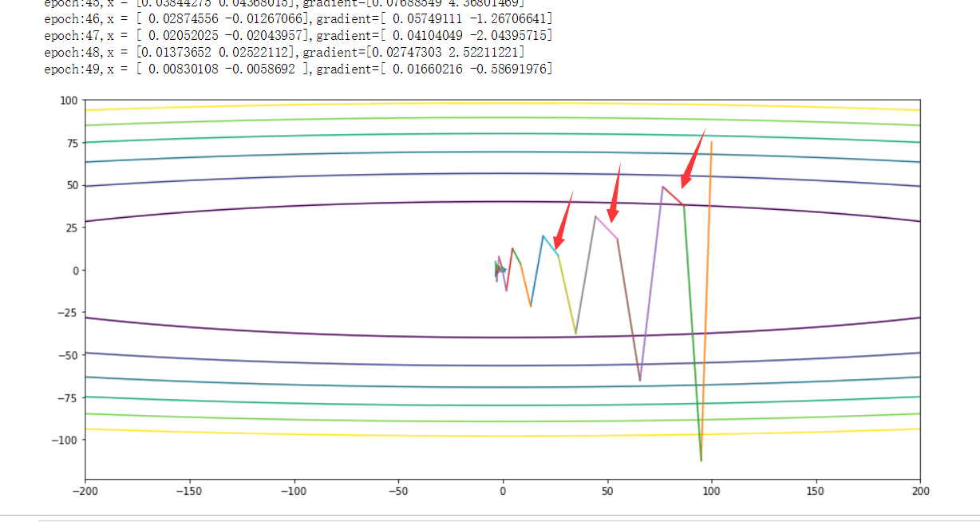Click the y-axis tick label 0
Screen dimensions: 980x522
click(x=75, y=271)
